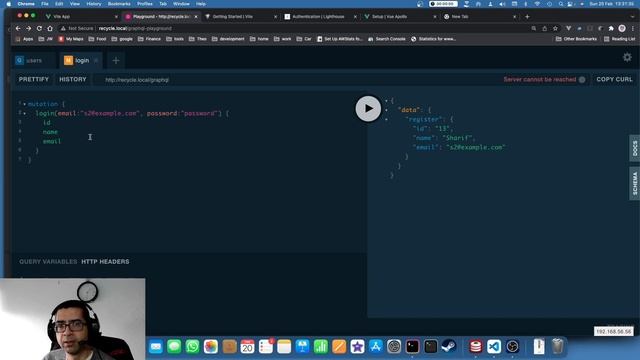Switch to Getting Started Vite tab
The width and height of the screenshot is (640, 360).
pos(240,17)
